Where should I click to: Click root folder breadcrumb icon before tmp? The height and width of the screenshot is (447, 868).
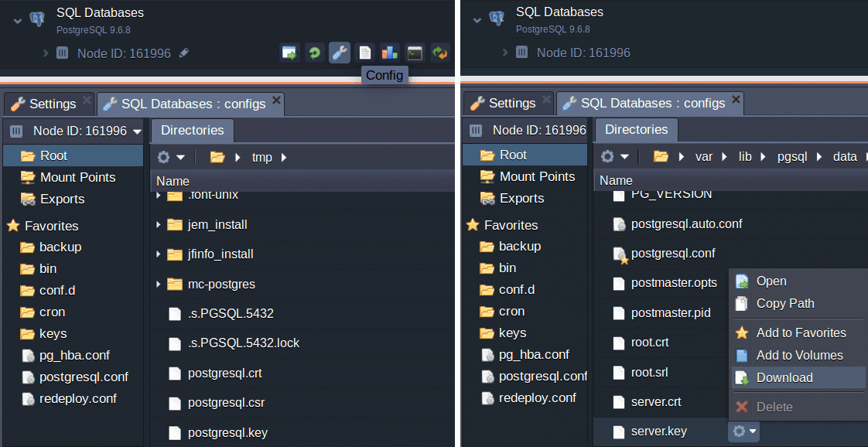[x=217, y=158]
